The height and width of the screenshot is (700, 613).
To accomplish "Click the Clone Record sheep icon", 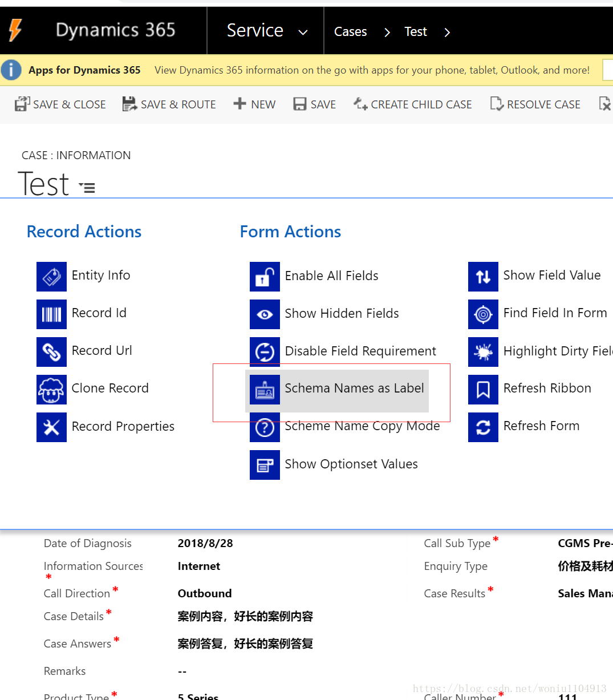I will pos(51,390).
